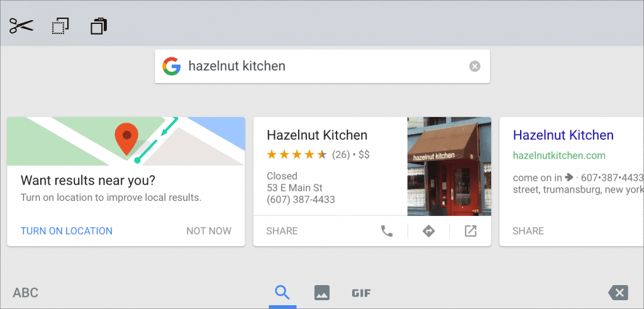
Task: Share the Hazelnut Kitchen place card
Action: pyautogui.click(x=282, y=231)
